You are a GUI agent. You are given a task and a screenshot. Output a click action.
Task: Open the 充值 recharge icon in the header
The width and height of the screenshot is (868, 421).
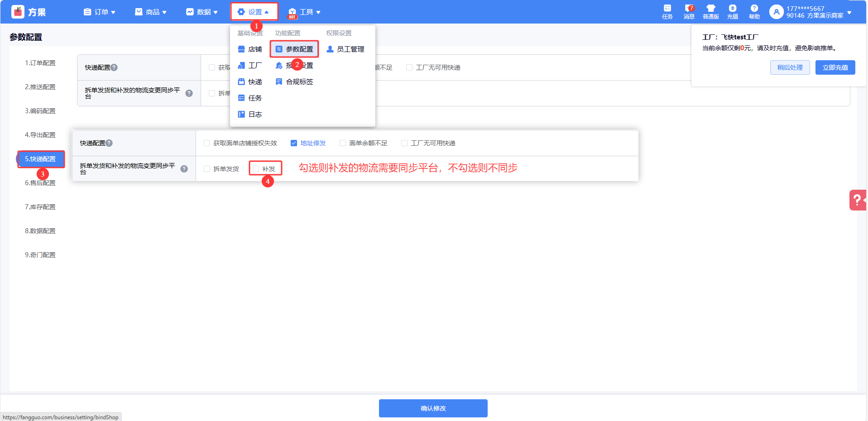733,8
